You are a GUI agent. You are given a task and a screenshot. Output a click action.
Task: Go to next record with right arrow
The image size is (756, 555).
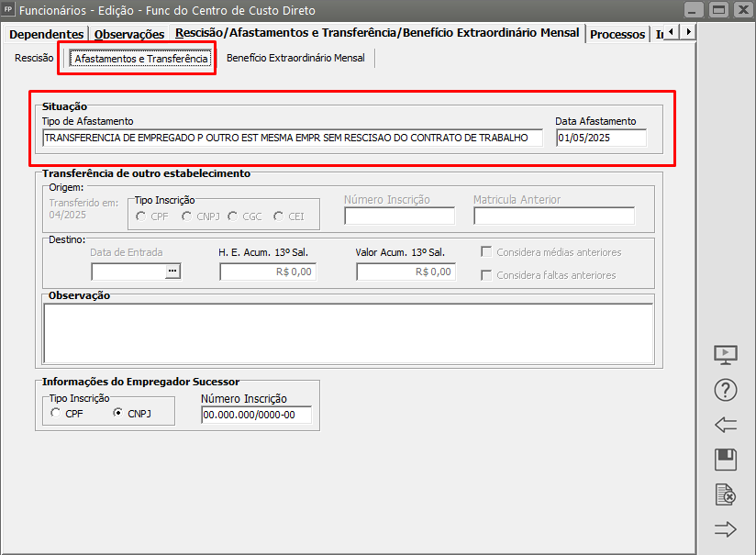725,529
